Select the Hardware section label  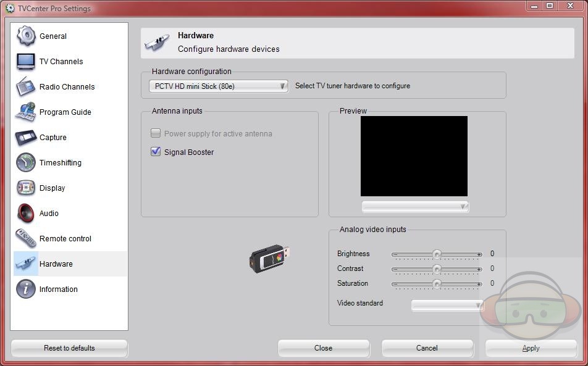[56, 264]
